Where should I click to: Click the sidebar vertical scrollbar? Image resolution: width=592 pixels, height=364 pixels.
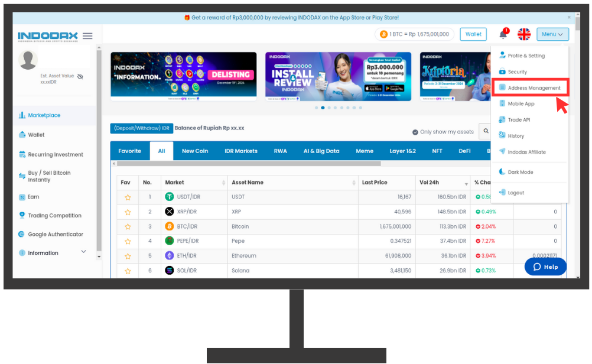coord(99,151)
